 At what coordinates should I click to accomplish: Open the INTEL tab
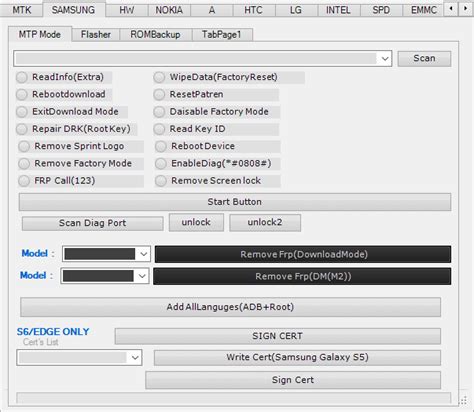338,10
